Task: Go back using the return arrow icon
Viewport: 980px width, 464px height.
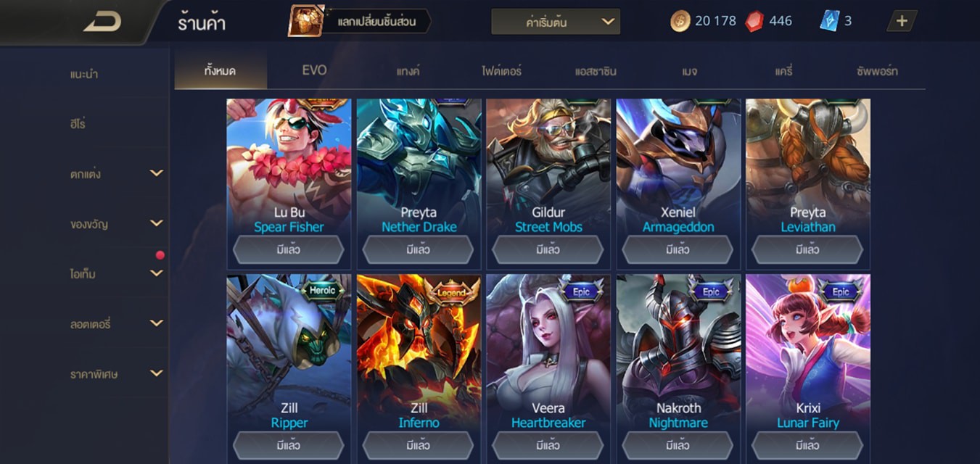Action: coord(102,22)
